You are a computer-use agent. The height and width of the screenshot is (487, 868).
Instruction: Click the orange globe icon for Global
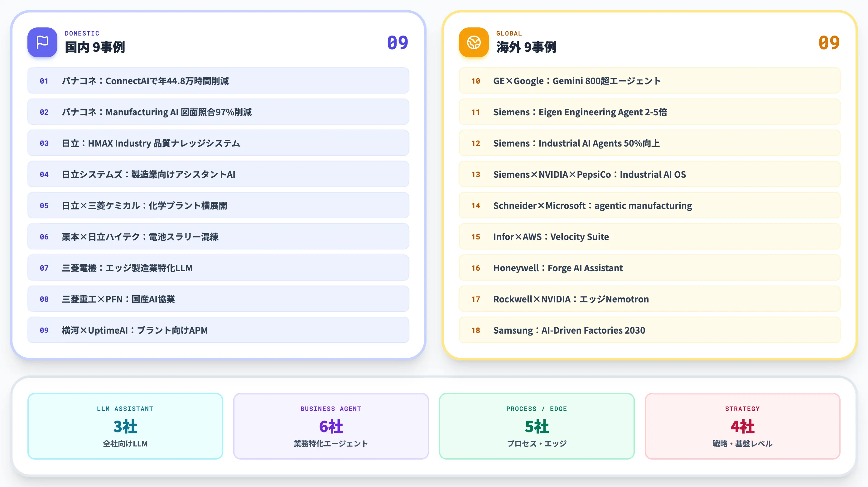[473, 42]
